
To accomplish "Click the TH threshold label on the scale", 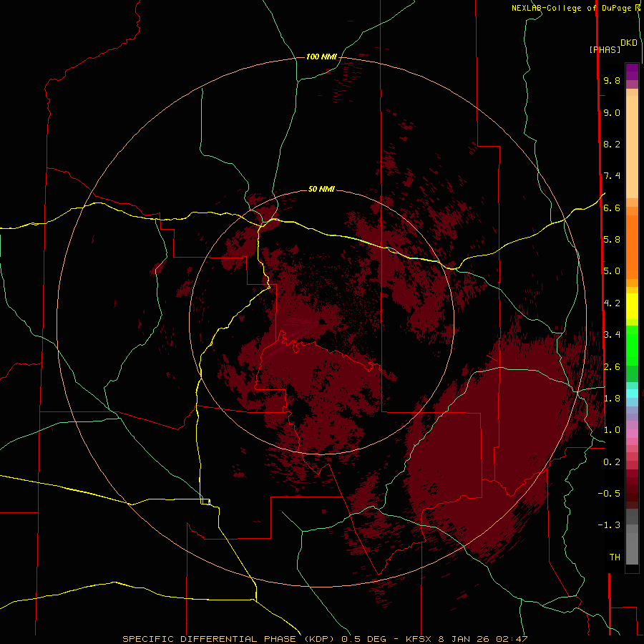I will 615,557.
